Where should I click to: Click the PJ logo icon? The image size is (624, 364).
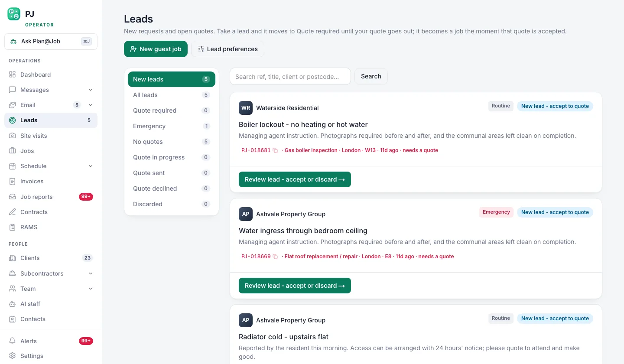[14, 14]
